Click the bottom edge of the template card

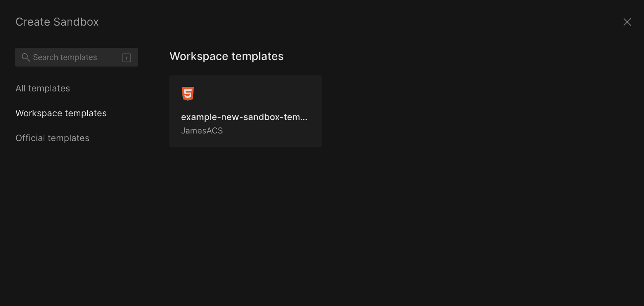pyautogui.click(x=245, y=145)
